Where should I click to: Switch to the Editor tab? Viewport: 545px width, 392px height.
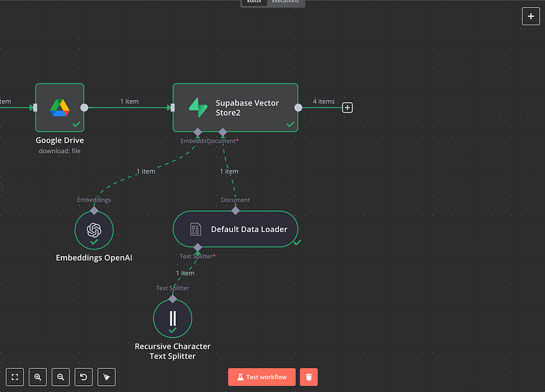(x=254, y=2)
